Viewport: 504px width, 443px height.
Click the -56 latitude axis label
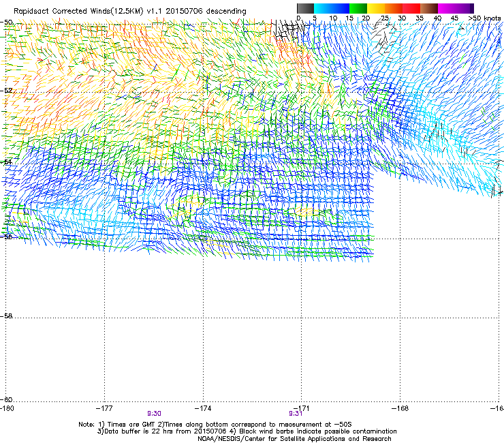pos(6,236)
